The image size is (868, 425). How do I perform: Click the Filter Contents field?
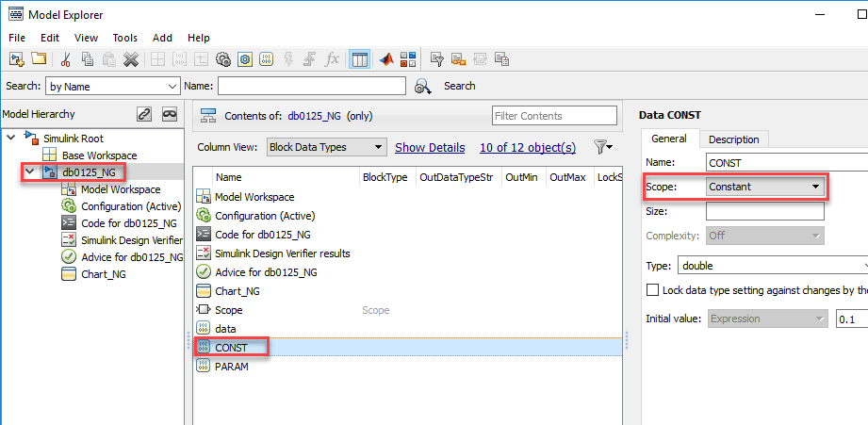(554, 116)
